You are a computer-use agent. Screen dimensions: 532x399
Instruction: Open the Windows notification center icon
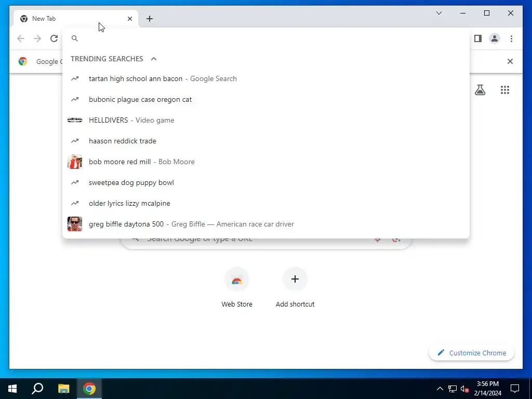tap(515, 389)
